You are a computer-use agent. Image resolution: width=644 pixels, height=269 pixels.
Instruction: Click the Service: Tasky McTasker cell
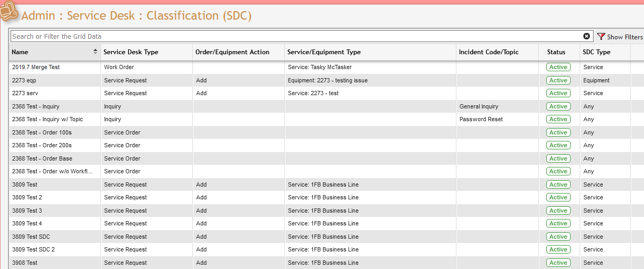point(319,68)
